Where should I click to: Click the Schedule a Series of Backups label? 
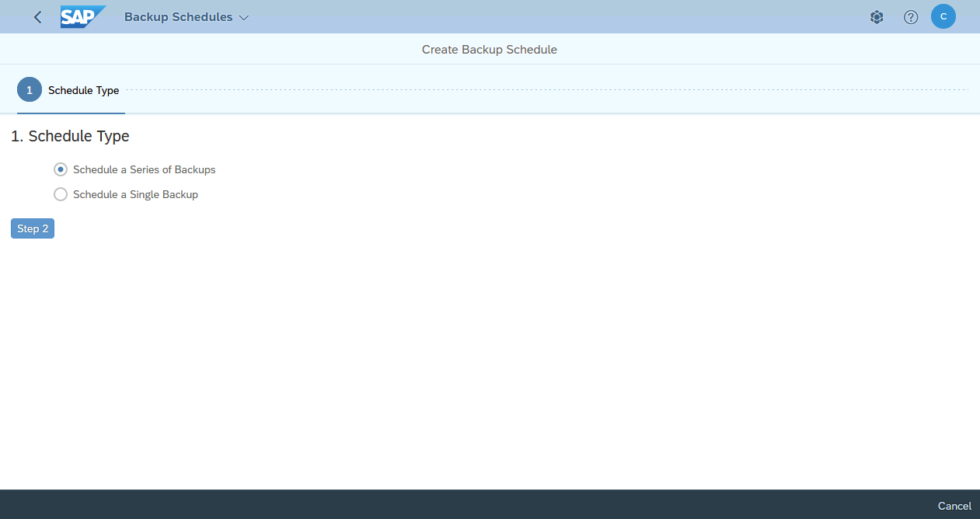(144, 169)
